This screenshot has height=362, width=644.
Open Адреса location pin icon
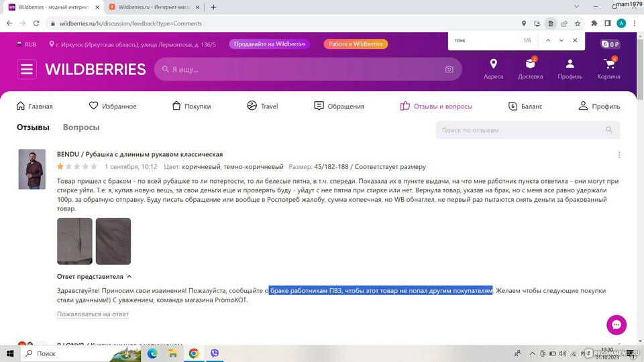[x=493, y=68]
